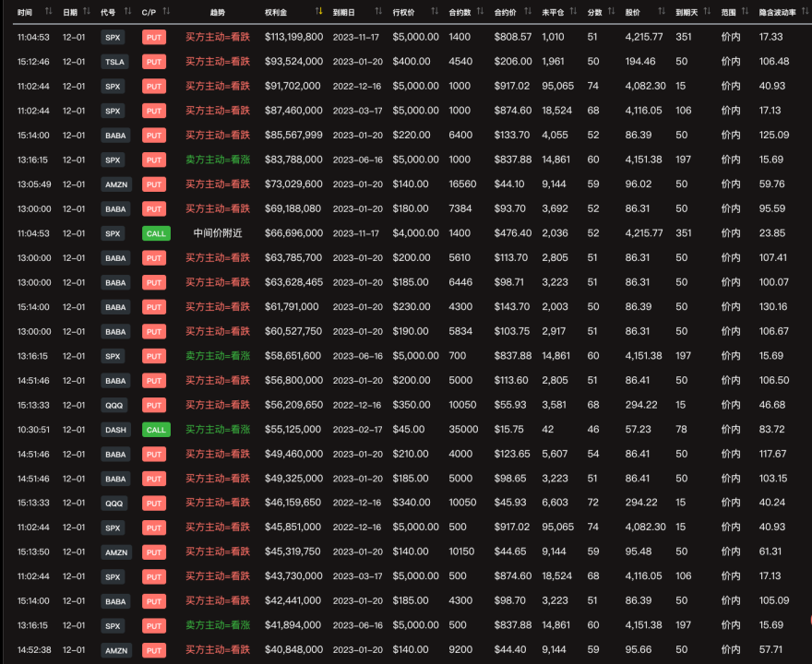The width and height of the screenshot is (812, 664).
Task: Click the sort arrows beside 范围 header
Action: [746, 11]
